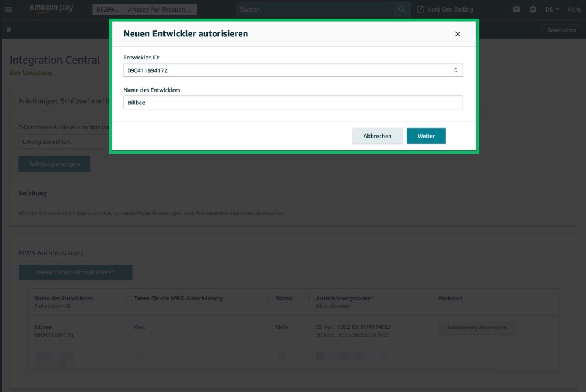
Task: Click the amazon pay logo
Action: coord(51,8)
